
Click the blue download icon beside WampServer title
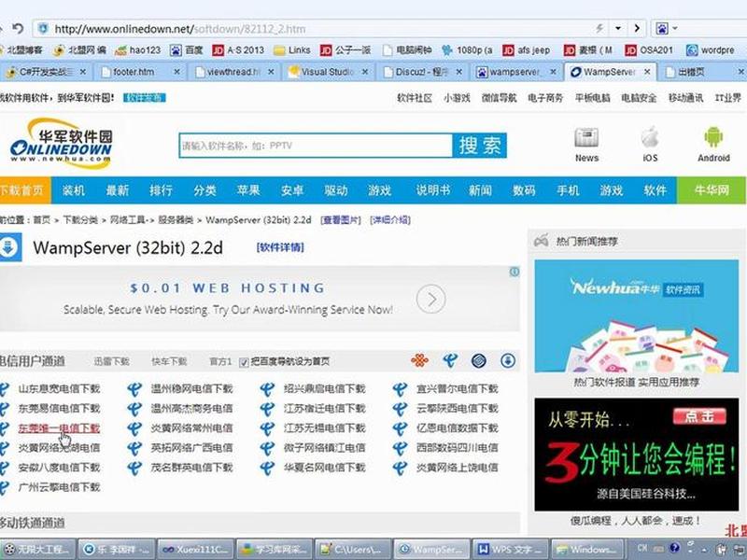pyautogui.click(x=9, y=247)
